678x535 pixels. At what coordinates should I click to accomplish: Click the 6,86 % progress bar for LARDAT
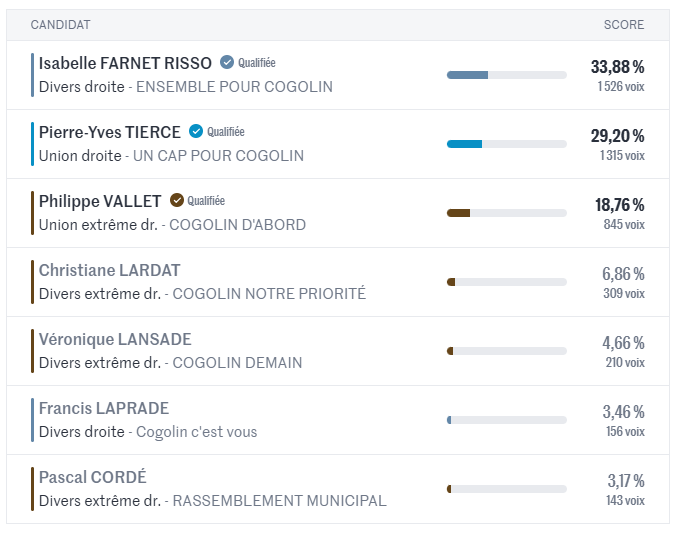click(x=507, y=282)
